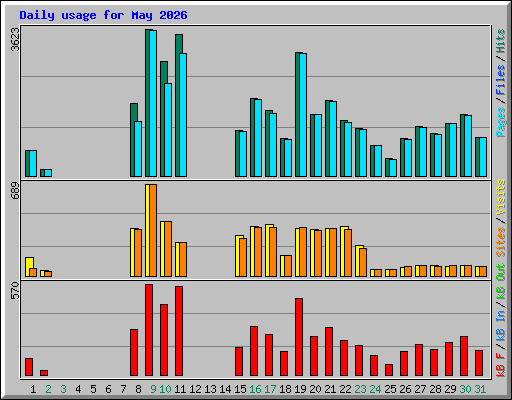Click the day 20 axis label
This screenshot has width=512, height=400.
(x=315, y=389)
